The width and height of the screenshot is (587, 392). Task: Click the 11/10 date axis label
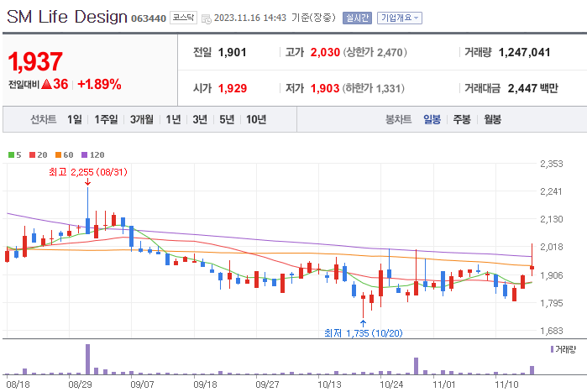click(x=507, y=384)
